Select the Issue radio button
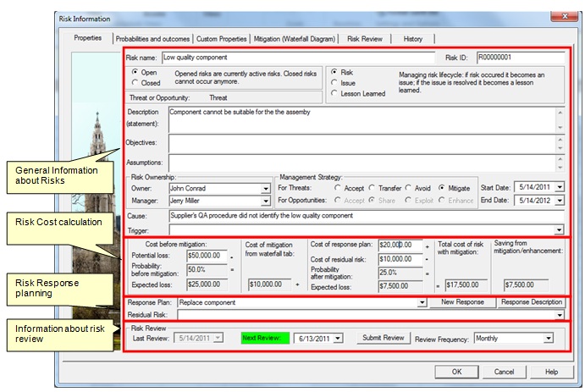The height and width of the screenshot is (392, 585). point(334,82)
